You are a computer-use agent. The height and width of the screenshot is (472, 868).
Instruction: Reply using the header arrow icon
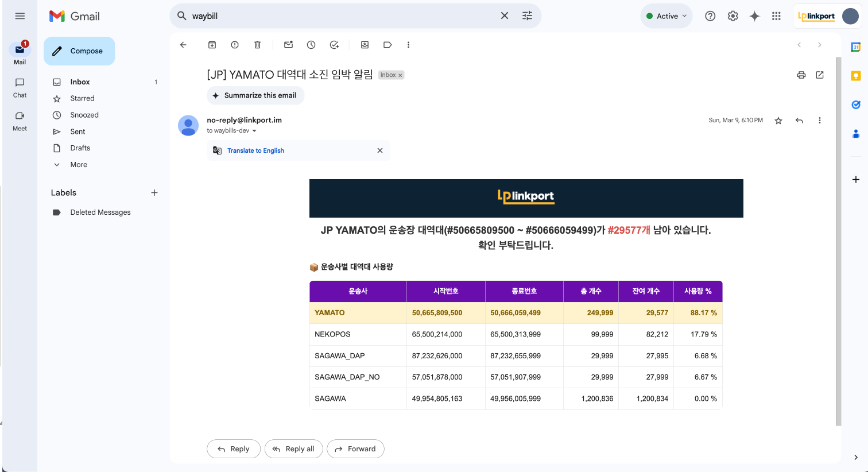[799, 121]
